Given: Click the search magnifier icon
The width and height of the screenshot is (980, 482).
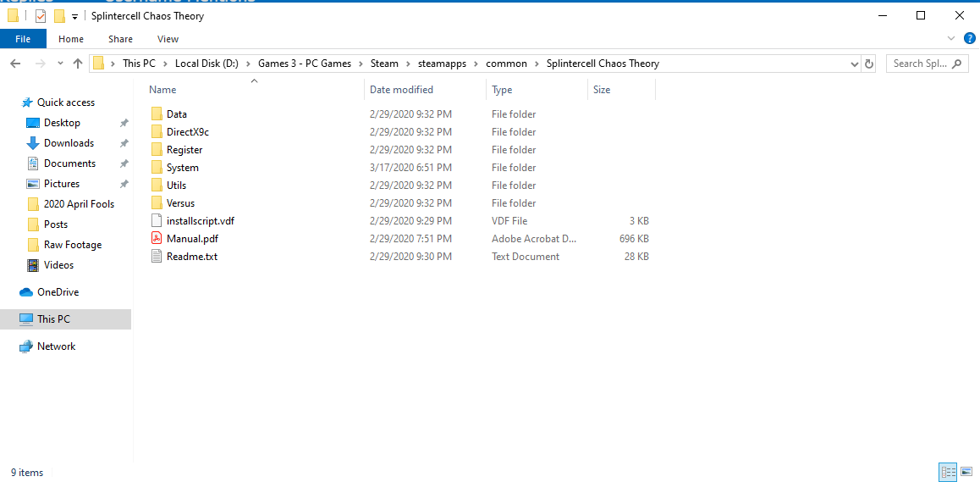Looking at the screenshot, I should point(955,64).
